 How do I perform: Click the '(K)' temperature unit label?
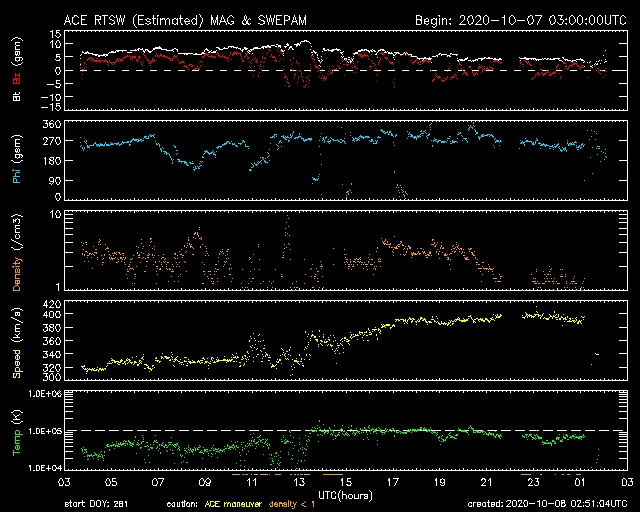[x=17, y=417]
